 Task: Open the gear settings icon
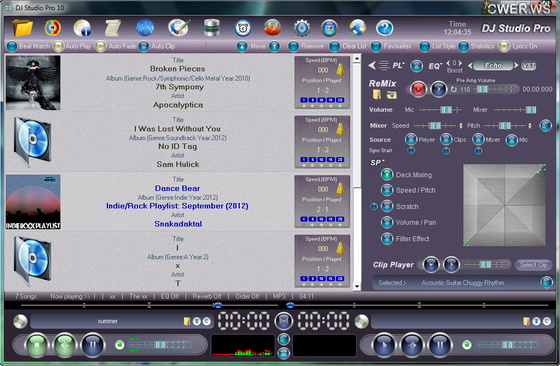(x=301, y=28)
